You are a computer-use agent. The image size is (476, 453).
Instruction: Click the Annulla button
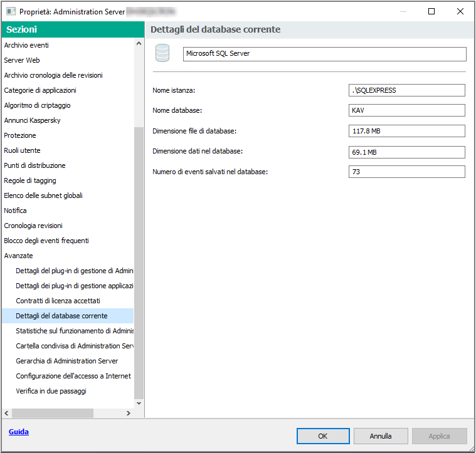[x=380, y=435]
